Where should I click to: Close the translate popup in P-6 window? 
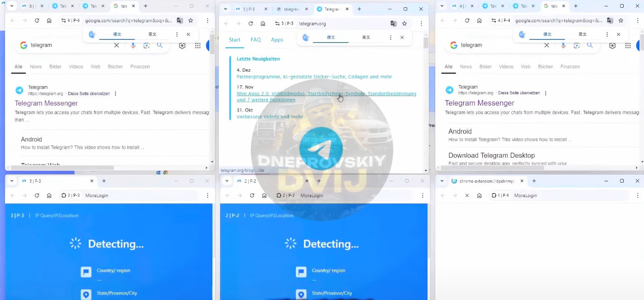188,34
